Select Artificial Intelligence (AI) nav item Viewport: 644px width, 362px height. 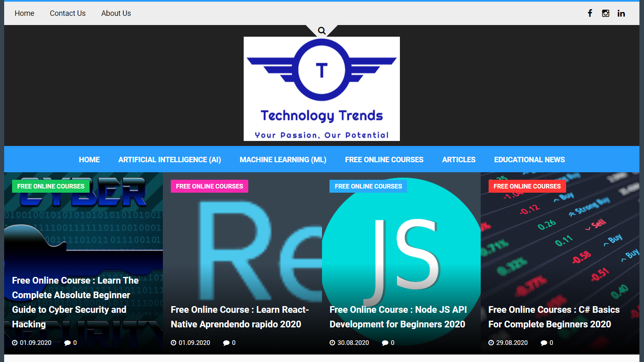170,160
